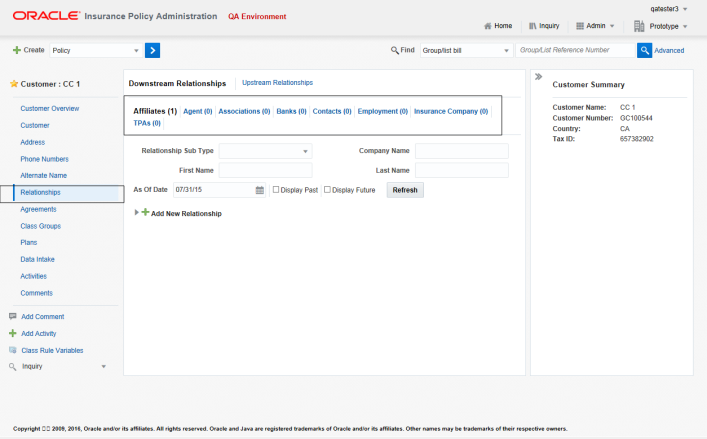Click the Add Activity link
The image size is (707, 439).
click(39, 334)
